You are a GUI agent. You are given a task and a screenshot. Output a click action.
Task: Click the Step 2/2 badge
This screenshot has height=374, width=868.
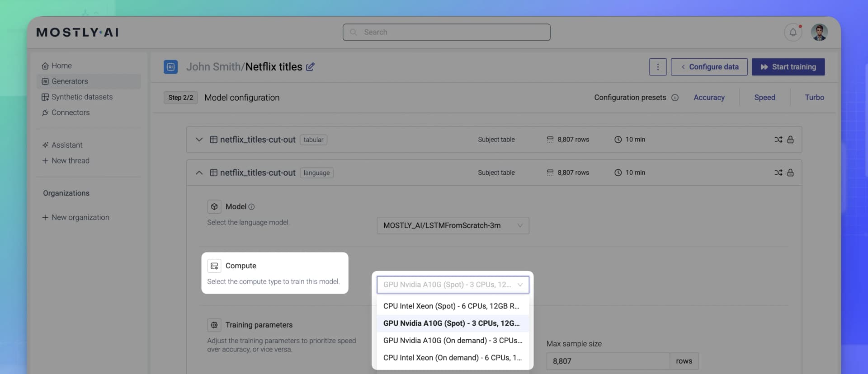pos(180,98)
